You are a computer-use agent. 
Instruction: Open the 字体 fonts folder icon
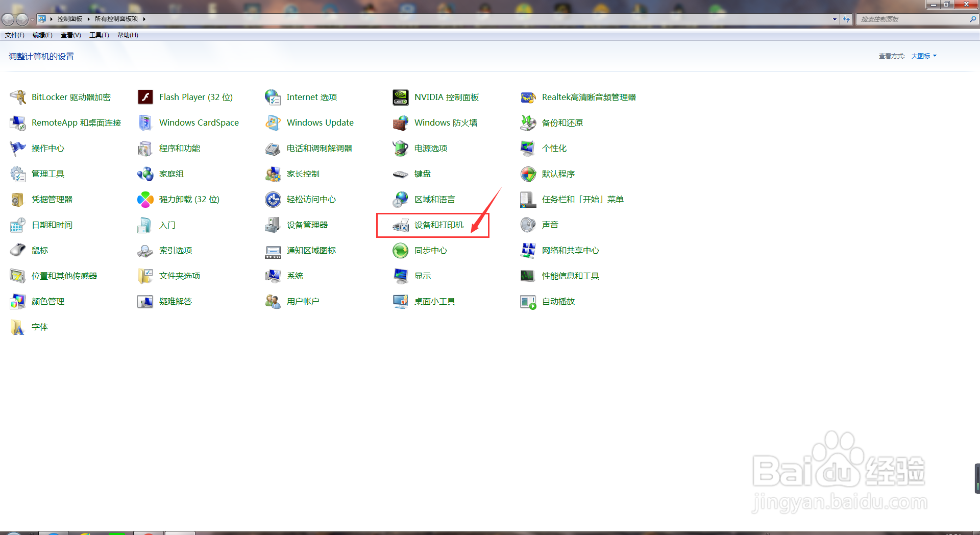point(18,327)
